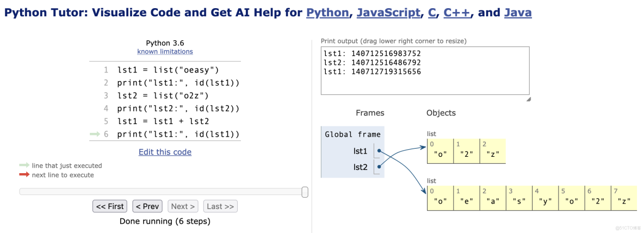Click the green arrow beside line 6
The image size is (644, 233).
(95, 134)
